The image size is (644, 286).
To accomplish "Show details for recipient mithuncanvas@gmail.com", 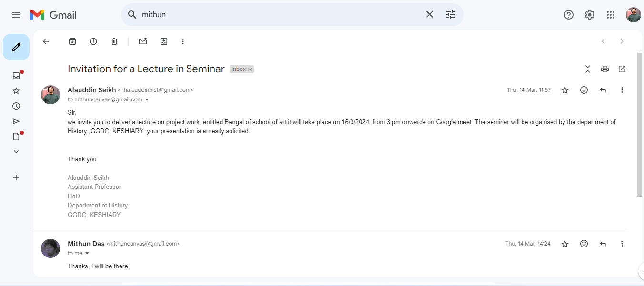I will [x=147, y=99].
